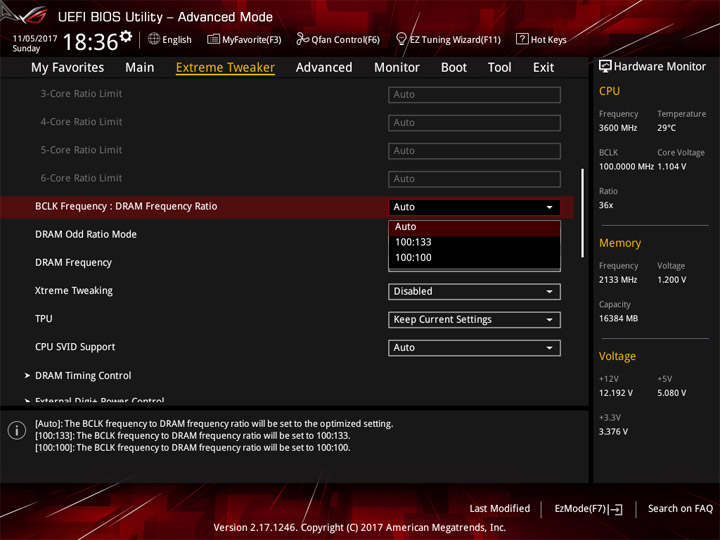Open clock settings gear icon
Image resolution: width=720 pixels, height=540 pixels.
tap(126, 36)
